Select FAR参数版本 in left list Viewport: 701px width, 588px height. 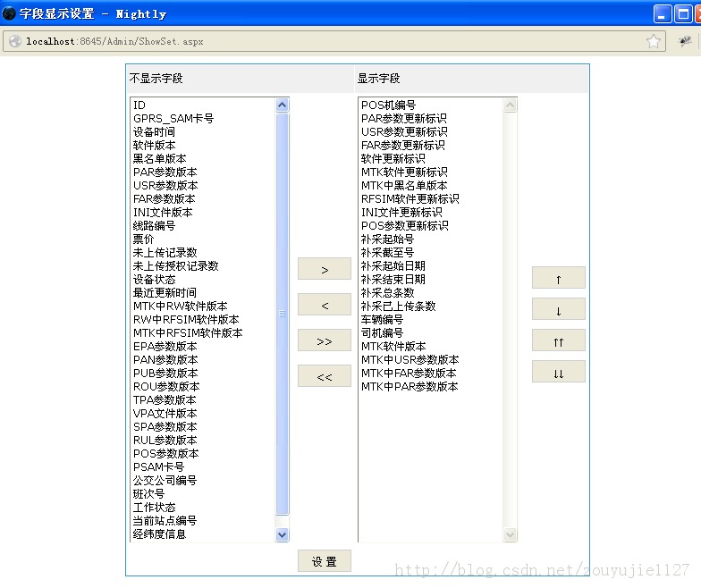click(x=204, y=198)
